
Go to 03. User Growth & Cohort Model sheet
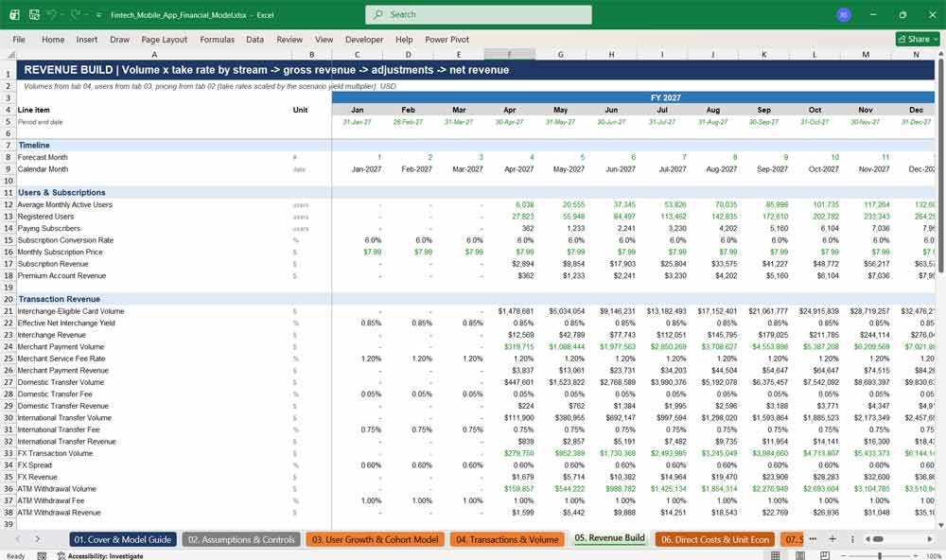376,539
